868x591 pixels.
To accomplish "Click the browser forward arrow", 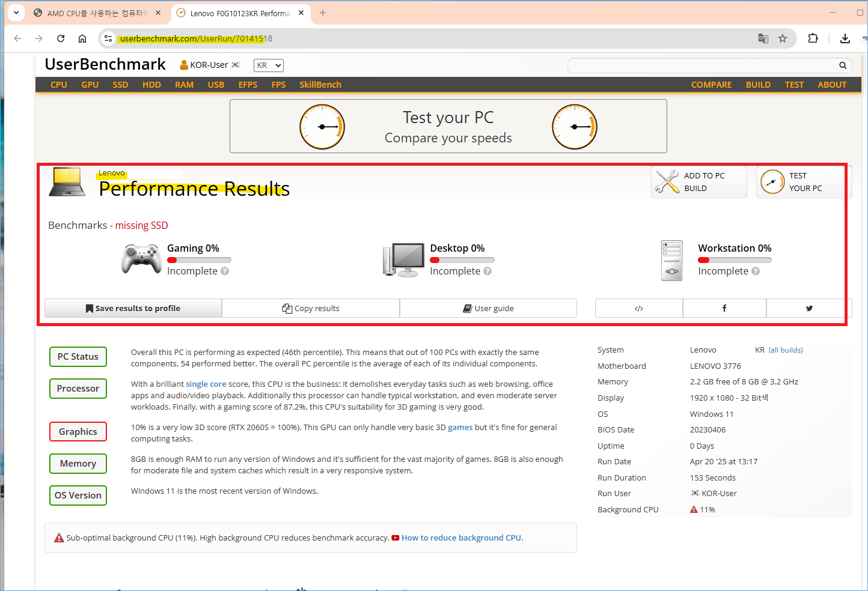I will pyautogui.click(x=39, y=38).
